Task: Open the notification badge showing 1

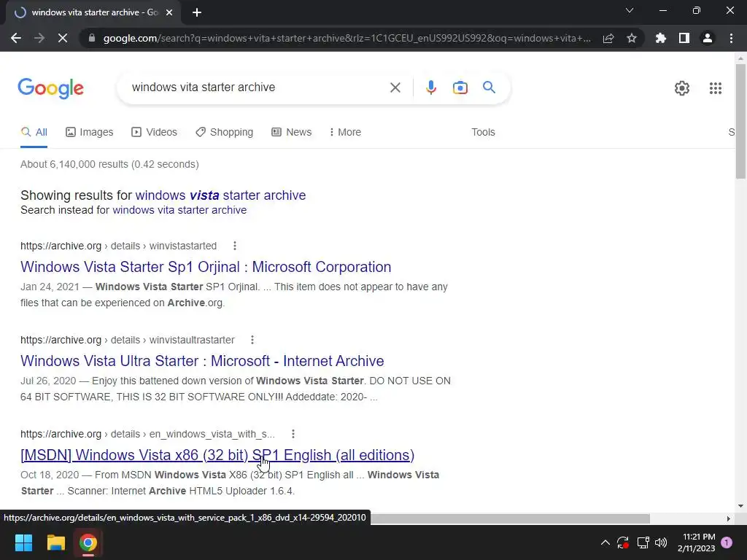Action: click(x=727, y=542)
